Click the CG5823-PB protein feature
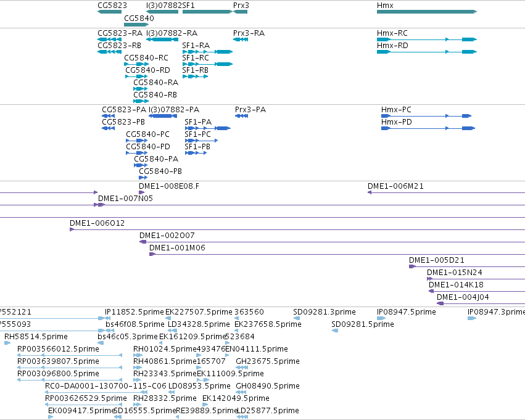The height and width of the screenshot is (420, 525). [x=108, y=128]
